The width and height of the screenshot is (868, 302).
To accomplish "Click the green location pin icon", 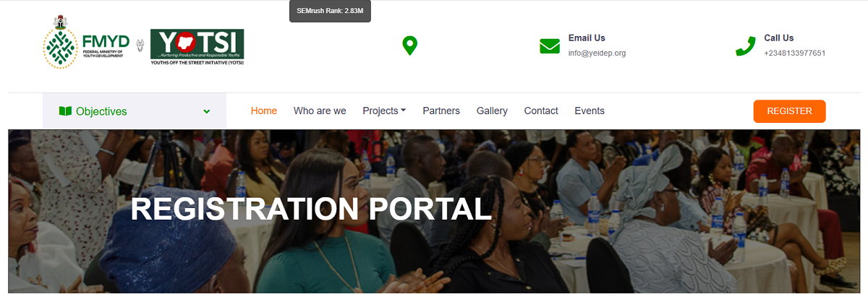I will [x=410, y=46].
